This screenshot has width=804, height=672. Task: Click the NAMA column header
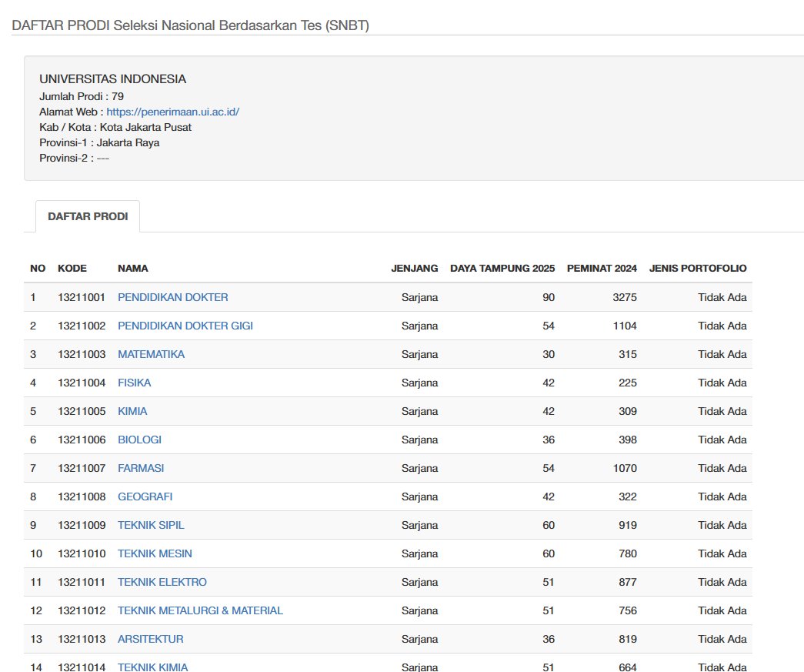(x=133, y=269)
